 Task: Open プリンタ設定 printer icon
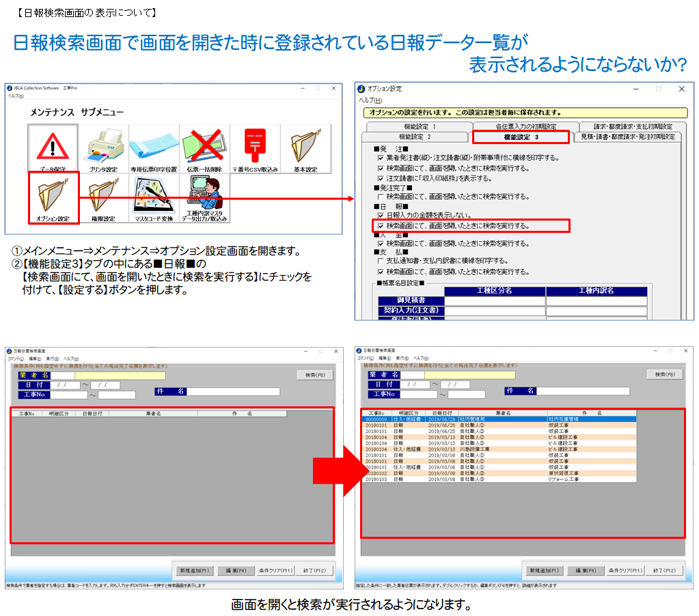pos(103,148)
